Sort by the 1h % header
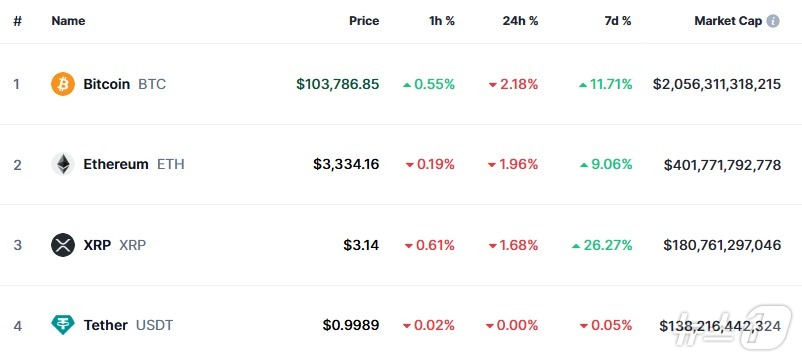Image resolution: width=802 pixels, height=362 pixels. pyautogui.click(x=442, y=21)
